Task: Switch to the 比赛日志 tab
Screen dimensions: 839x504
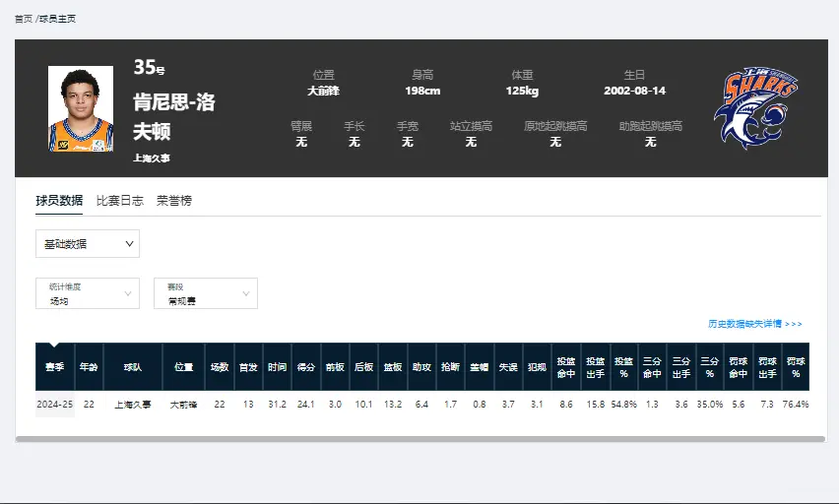Action: 120,201
